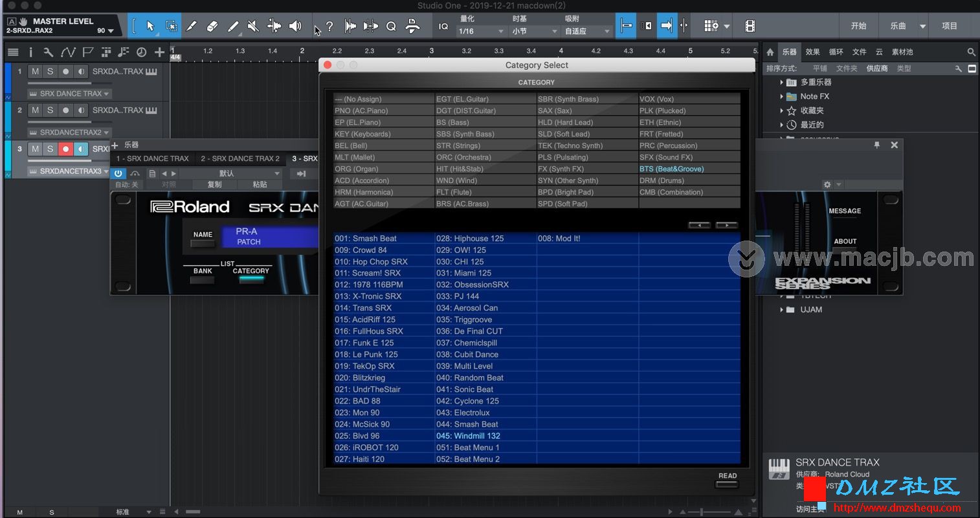This screenshot has height=518, width=980.
Task: Select the Eraser tool
Action: pyautogui.click(x=212, y=26)
